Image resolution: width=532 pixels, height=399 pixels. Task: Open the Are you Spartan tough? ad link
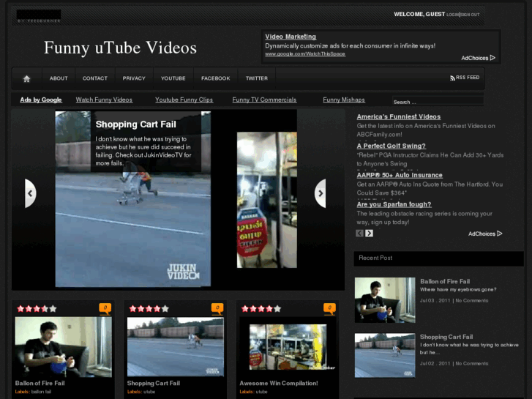[394, 204]
